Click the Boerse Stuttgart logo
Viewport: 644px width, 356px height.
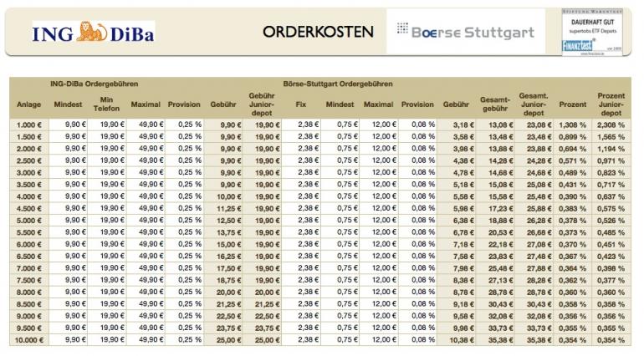tap(466, 31)
